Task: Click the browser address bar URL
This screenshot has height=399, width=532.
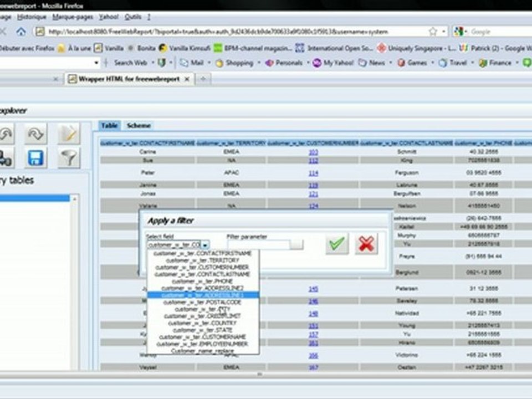Action: (217, 32)
